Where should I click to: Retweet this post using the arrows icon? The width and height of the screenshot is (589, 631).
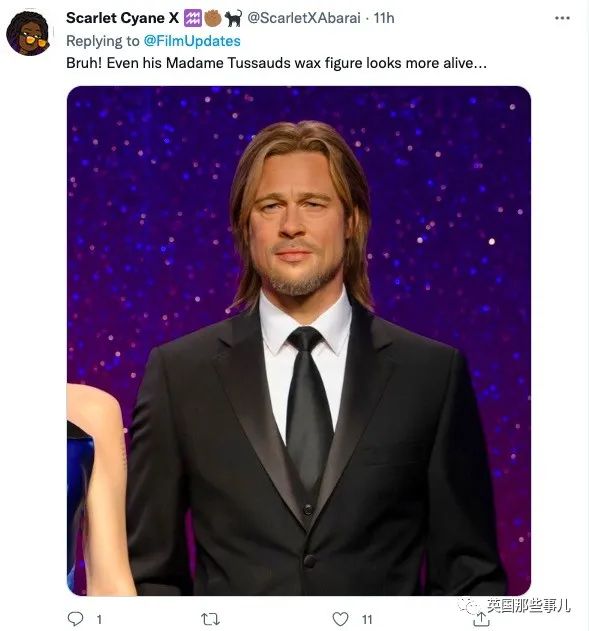[x=210, y=619]
